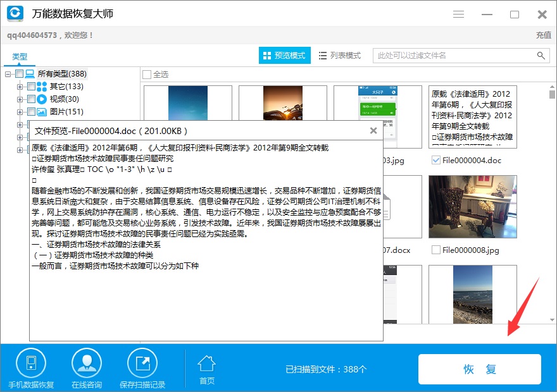Expand last tree node in type list
Screen dimensions: 557x392
click(20, 150)
